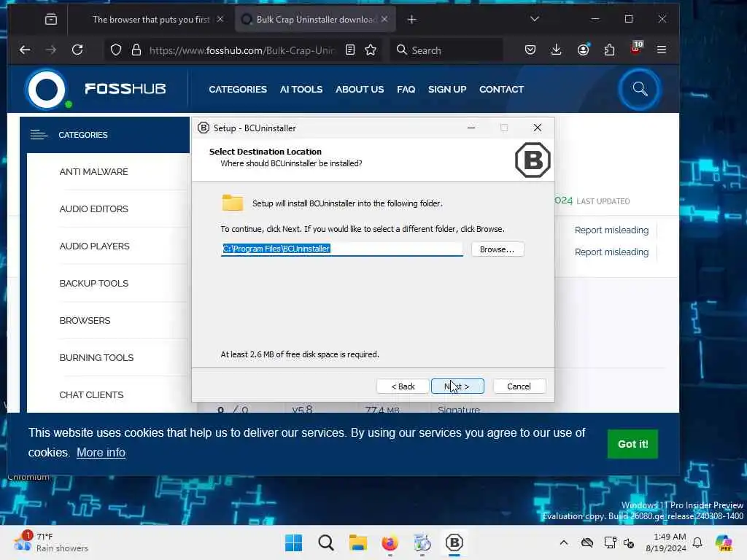Select AUDIO EDITORS category
This screenshot has width=747, height=560.
[x=94, y=209]
